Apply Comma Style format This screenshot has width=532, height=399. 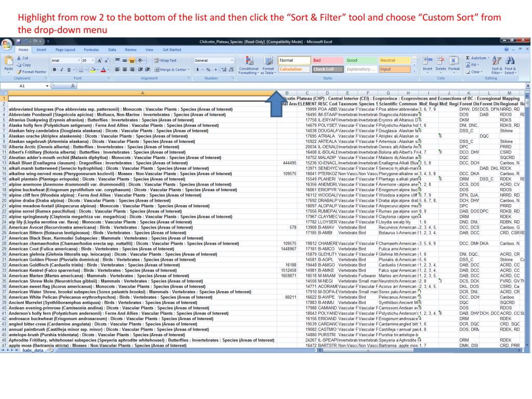216,70
